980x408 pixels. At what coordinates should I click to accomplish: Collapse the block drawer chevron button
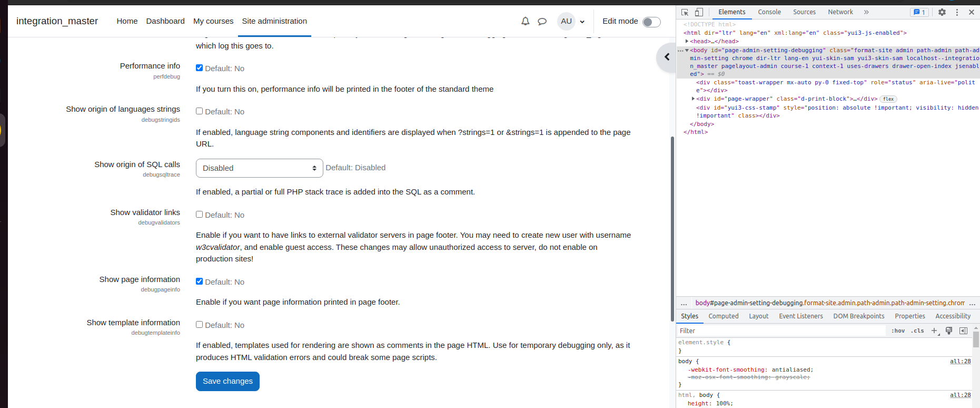click(667, 57)
